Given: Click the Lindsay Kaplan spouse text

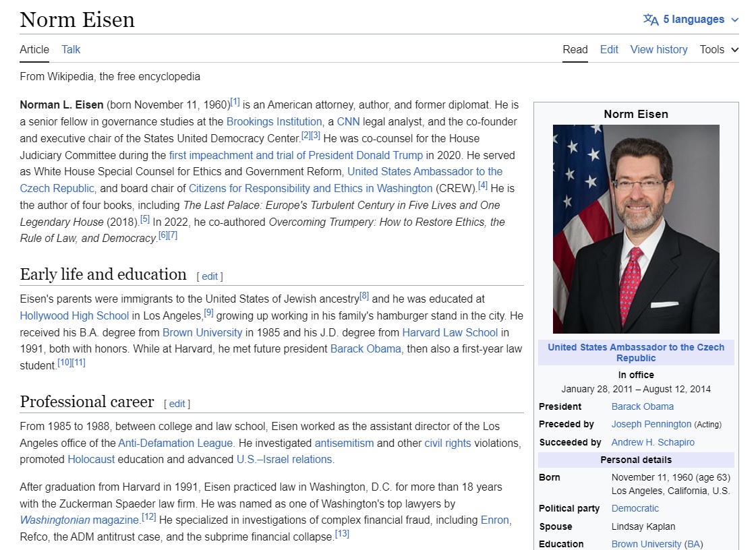Looking at the screenshot, I should (x=643, y=527).
